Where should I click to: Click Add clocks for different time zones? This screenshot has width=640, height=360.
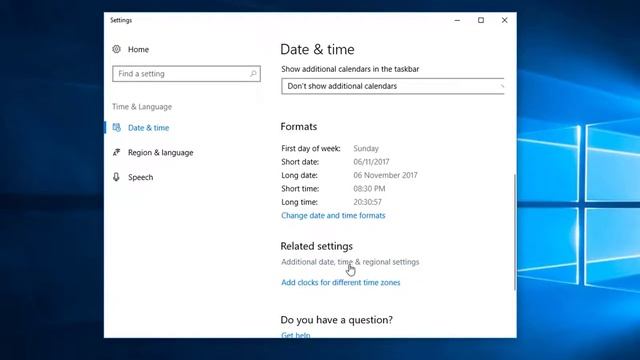[x=341, y=282]
